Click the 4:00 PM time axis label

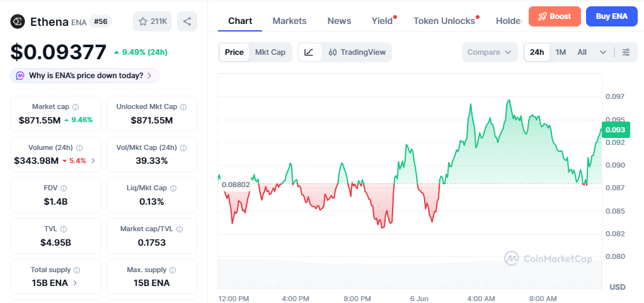[296, 298]
